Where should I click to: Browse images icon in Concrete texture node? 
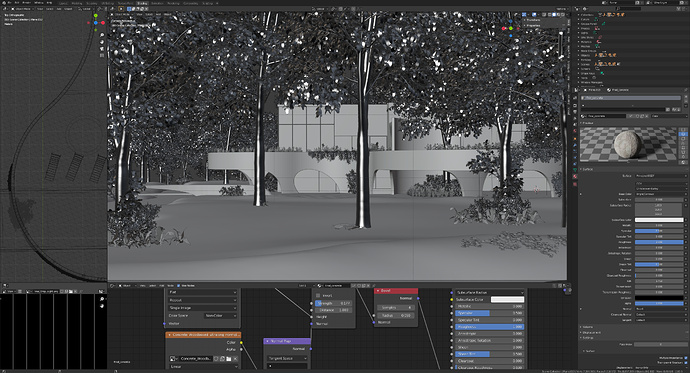(x=173, y=358)
